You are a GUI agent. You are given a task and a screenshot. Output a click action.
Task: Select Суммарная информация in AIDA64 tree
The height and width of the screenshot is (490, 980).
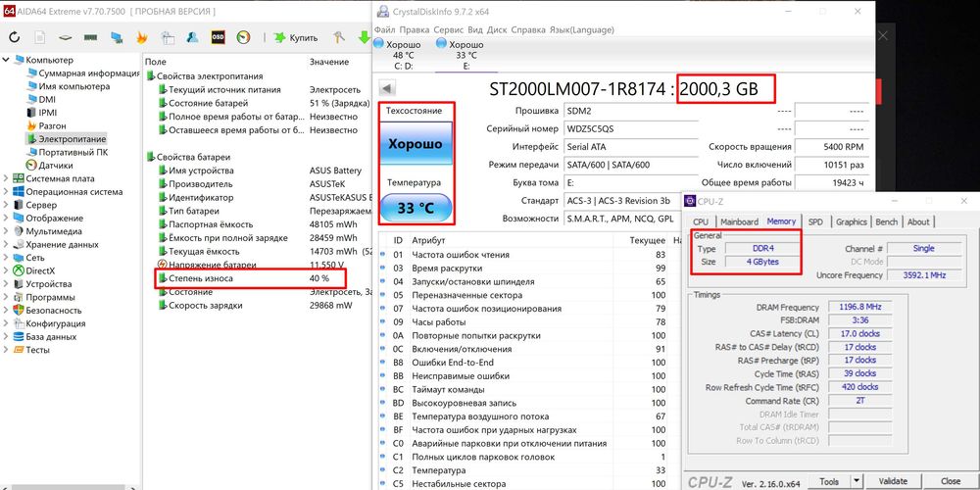(89, 73)
